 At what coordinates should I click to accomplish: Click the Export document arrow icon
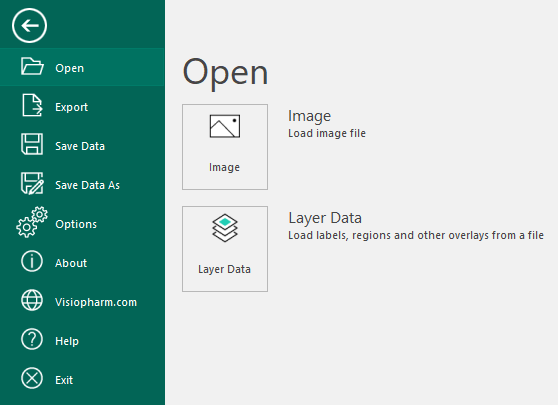pyautogui.click(x=32, y=105)
